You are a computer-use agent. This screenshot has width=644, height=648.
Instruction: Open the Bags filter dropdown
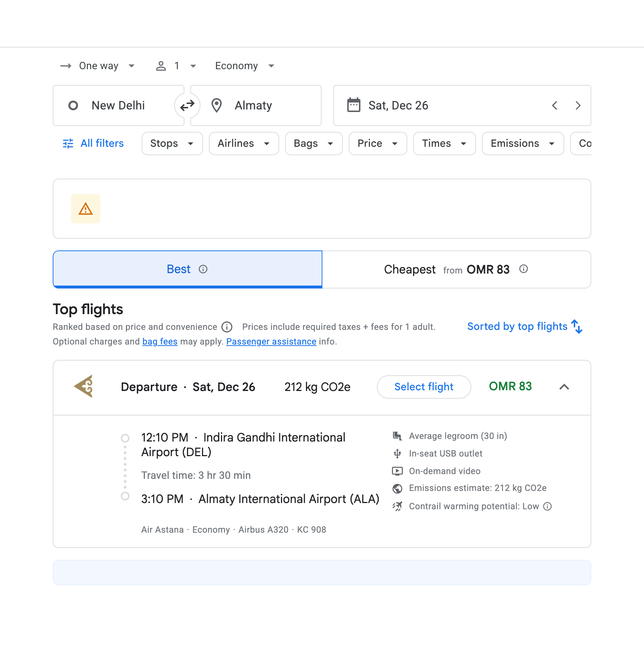coord(314,144)
